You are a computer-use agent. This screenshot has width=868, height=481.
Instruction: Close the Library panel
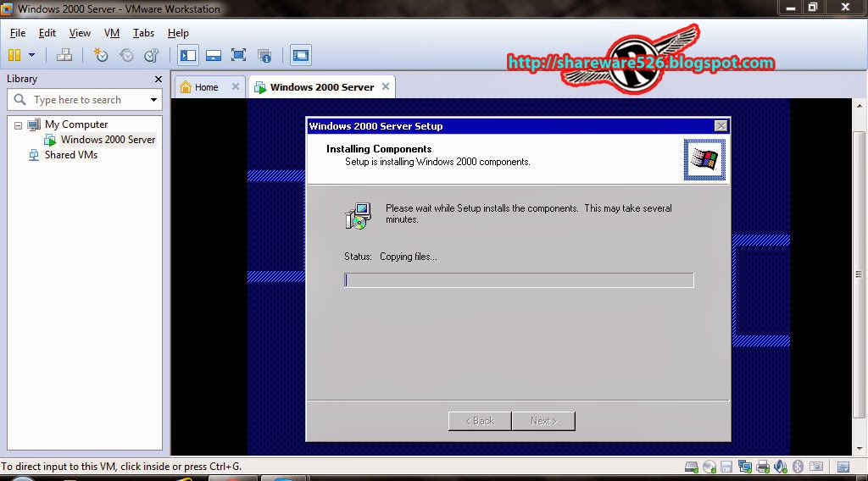pos(159,79)
